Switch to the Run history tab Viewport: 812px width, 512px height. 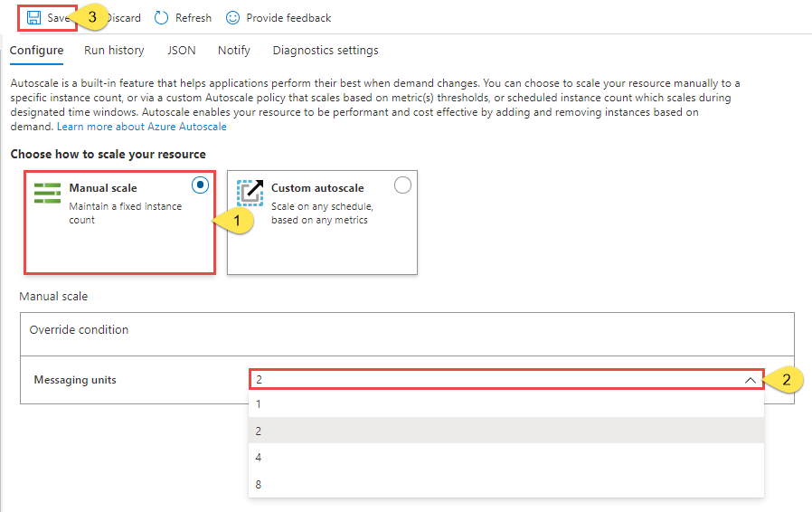point(114,51)
